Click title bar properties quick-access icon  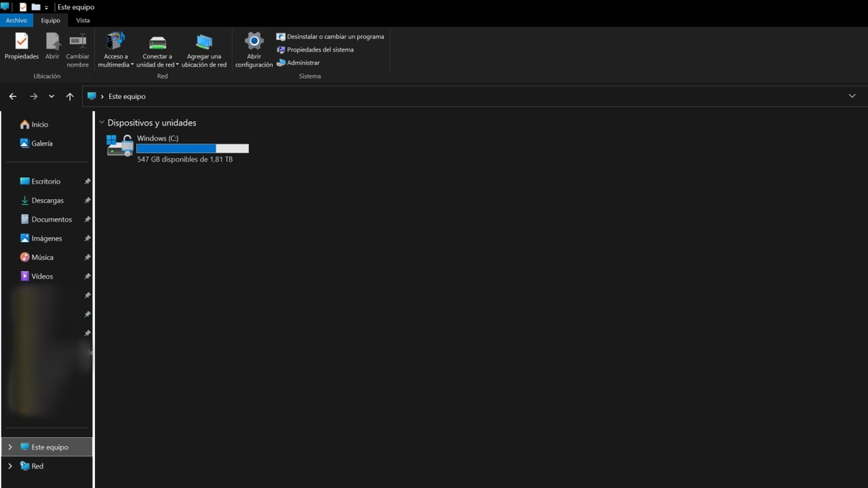click(23, 7)
